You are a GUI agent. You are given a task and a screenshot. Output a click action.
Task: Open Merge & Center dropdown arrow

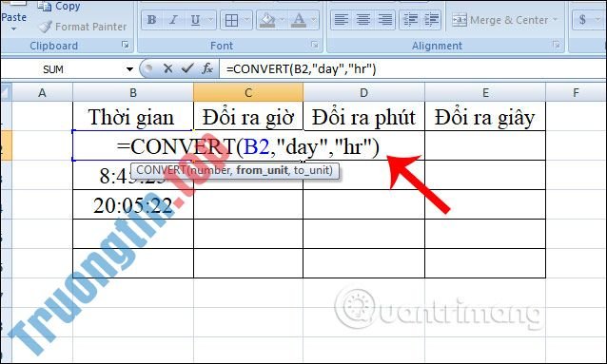tap(556, 20)
